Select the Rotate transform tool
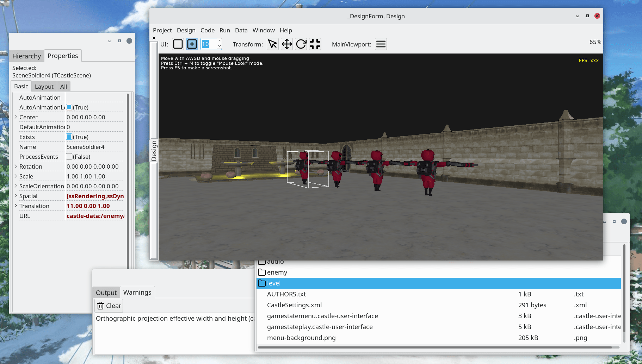The height and width of the screenshot is (364, 642). [x=301, y=44]
